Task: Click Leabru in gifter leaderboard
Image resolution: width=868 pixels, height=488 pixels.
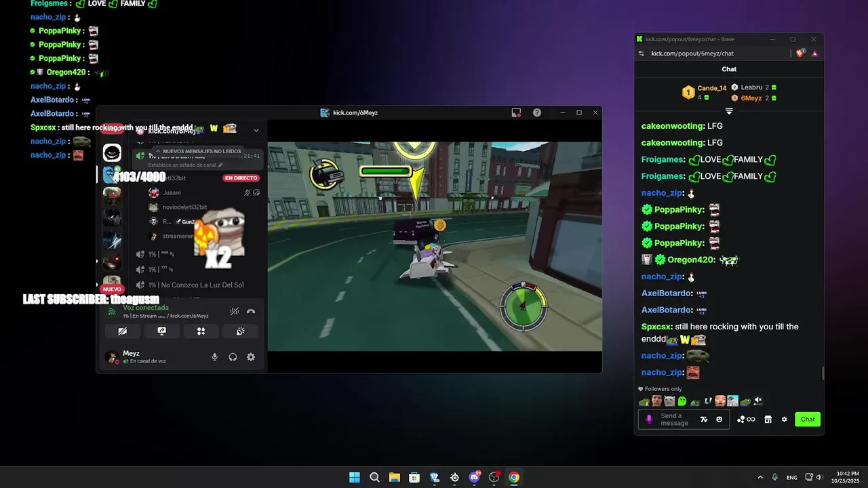Action: click(x=754, y=87)
